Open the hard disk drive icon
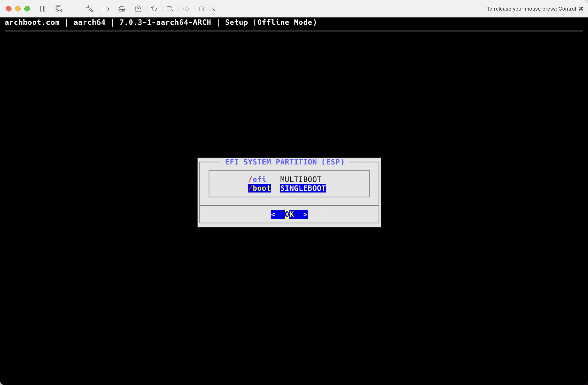The width and height of the screenshot is (588, 385). click(x=122, y=9)
